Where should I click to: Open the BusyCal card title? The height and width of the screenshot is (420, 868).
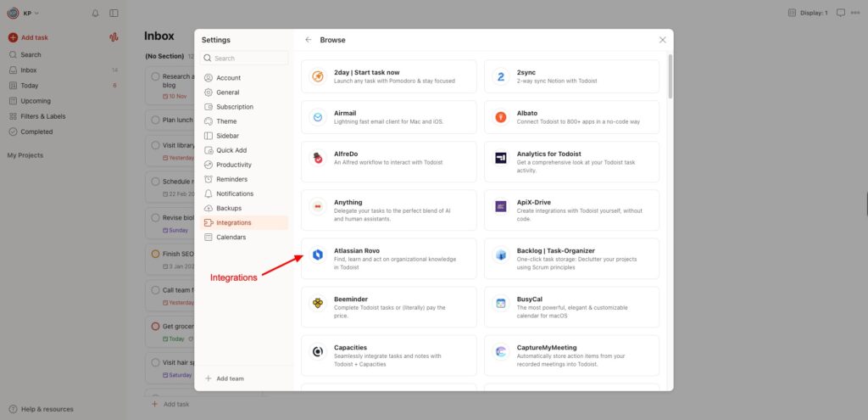pos(529,300)
